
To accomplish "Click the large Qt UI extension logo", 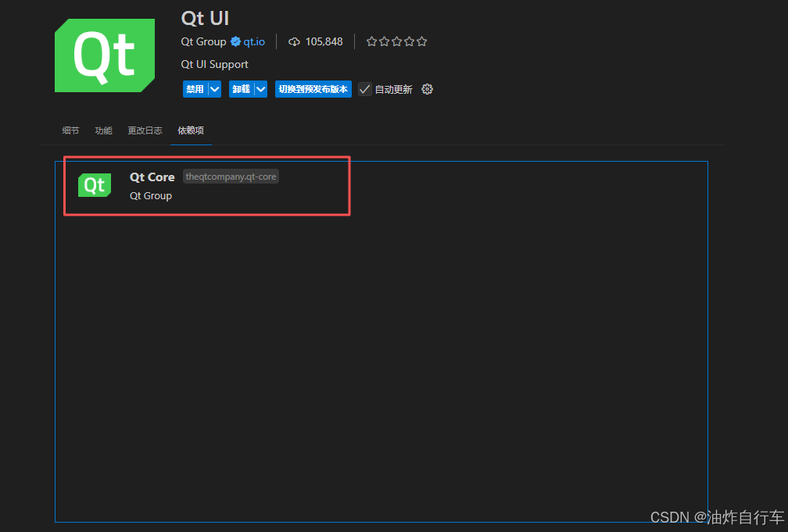I will tap(105, 55).
